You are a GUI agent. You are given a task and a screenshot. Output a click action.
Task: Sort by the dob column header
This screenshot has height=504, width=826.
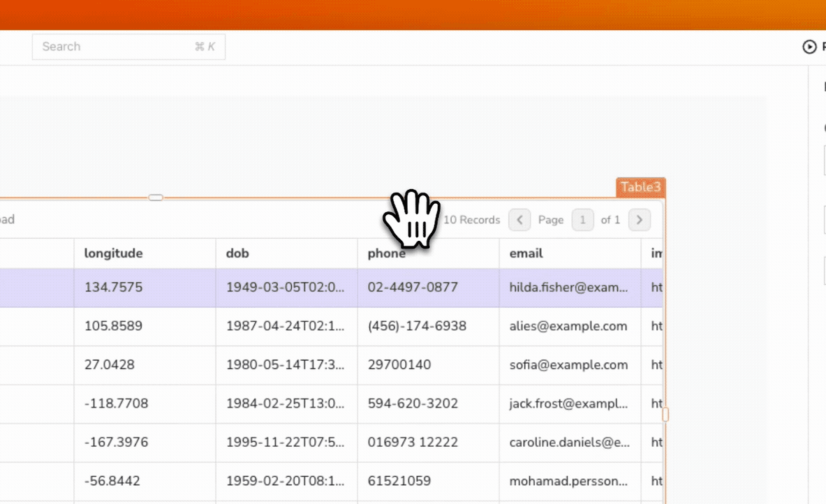click(238, 253)
